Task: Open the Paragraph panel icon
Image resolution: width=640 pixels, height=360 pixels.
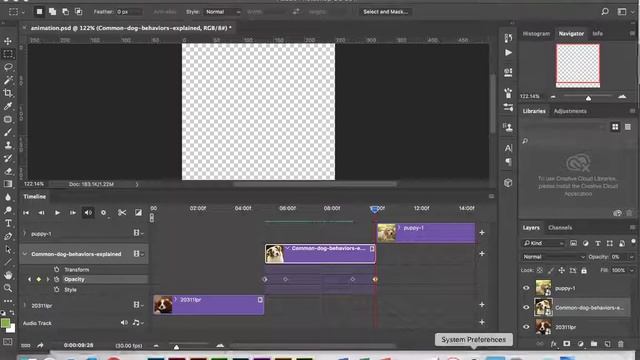Action: pyautogui.click(x=508, y=162)
